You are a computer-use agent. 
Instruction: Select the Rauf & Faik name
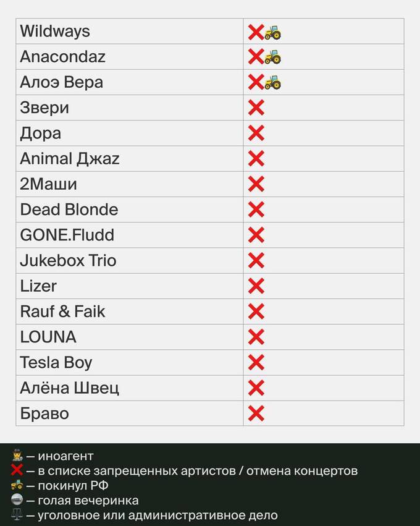[62, 312]
